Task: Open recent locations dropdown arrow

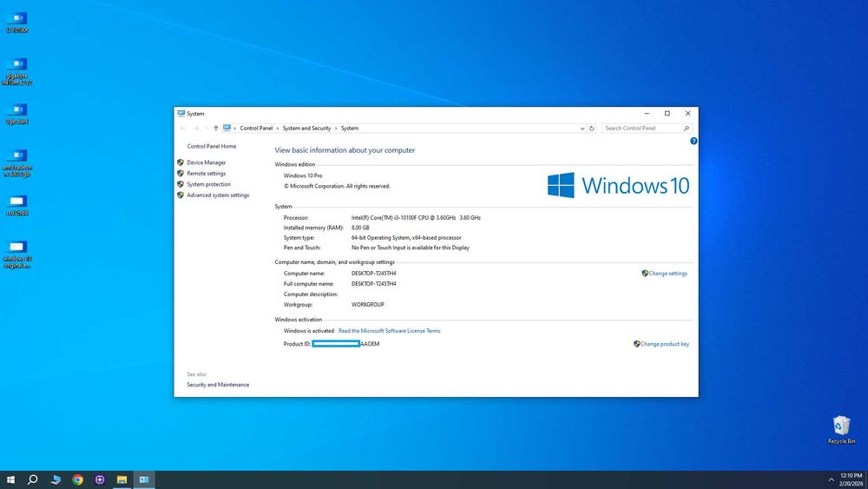Action: point(207,128)
